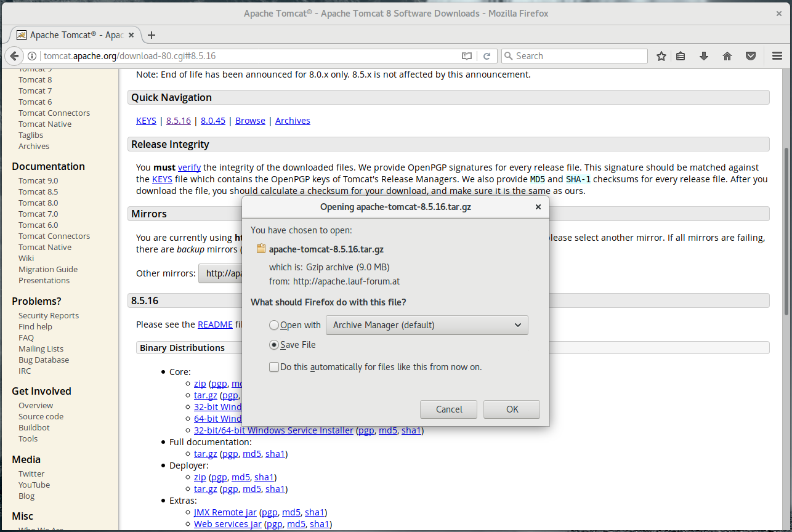This screenshot has width=792, height=532.
Task: Open Tomcat 6 in sidebar
Action: (35, 102)
